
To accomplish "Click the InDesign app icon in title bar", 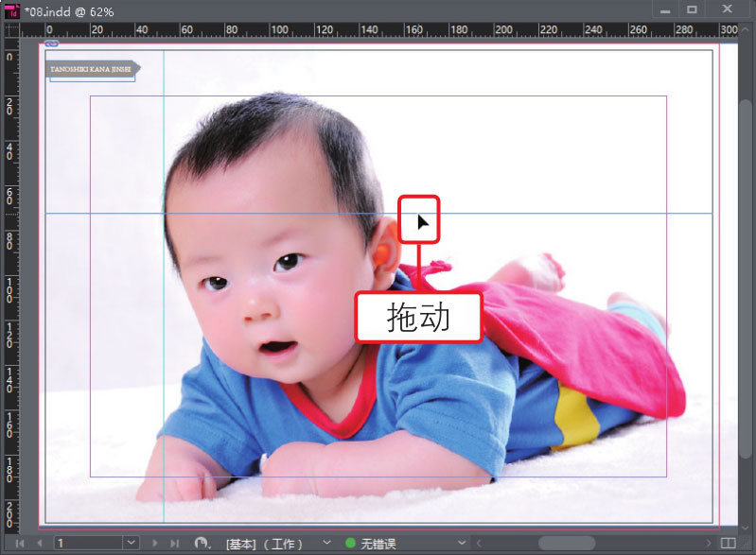I will coord(12,10).
